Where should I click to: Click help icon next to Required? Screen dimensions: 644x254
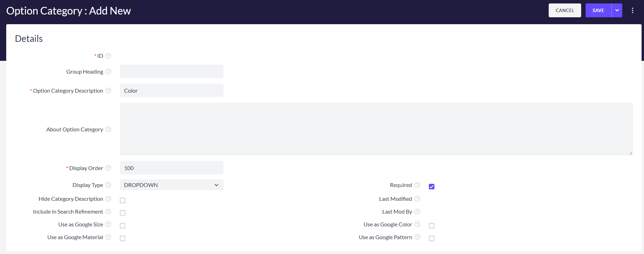417,185
